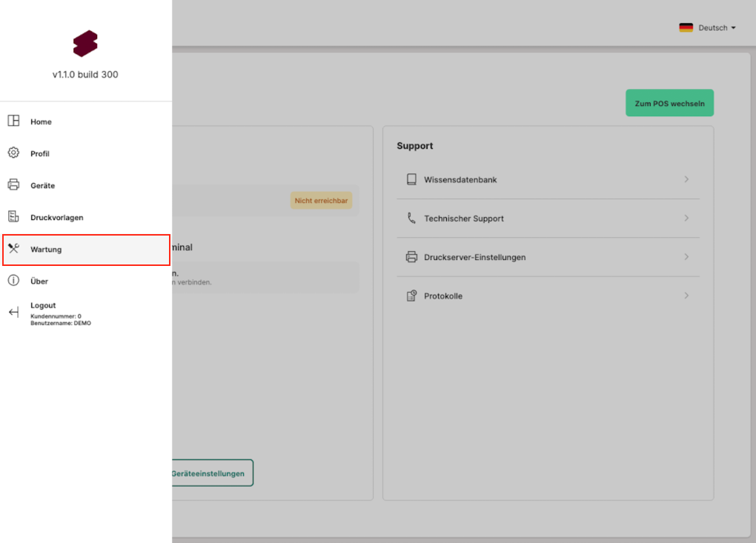Viewport: 756px width, 543px height.
Task: Expand the Technischer Support row chevron
Action: pos(686,219)
